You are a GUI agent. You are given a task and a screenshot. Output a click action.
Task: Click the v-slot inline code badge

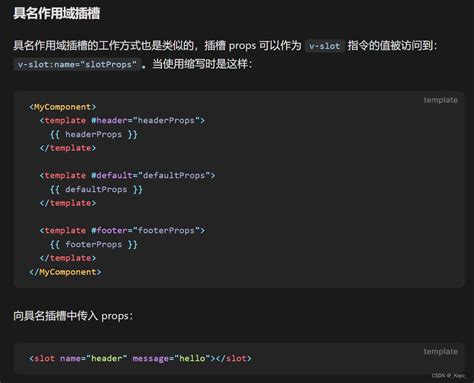(325, 46)
